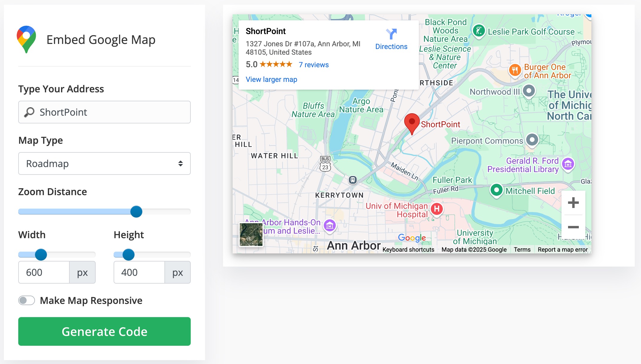Click the Mitchell Field park marker
This screenshot has width=641, height=364.
click(497, 190)
